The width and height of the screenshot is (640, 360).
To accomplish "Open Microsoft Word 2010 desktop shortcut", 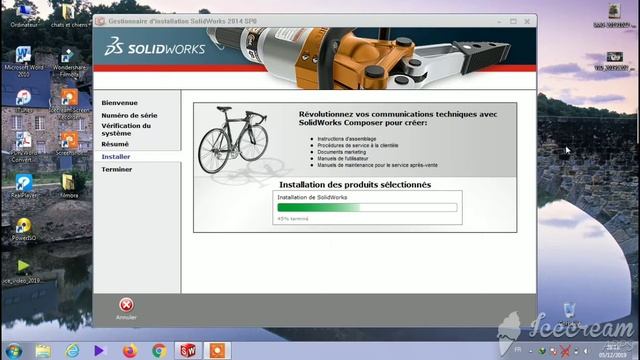I will tap(24, 62).
